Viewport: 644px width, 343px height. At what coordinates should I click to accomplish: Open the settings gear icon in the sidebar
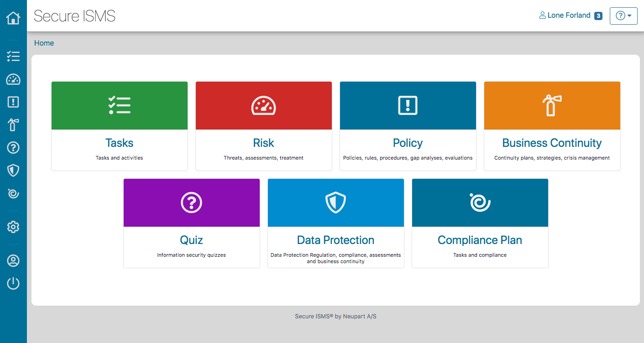tap(13, 227)
